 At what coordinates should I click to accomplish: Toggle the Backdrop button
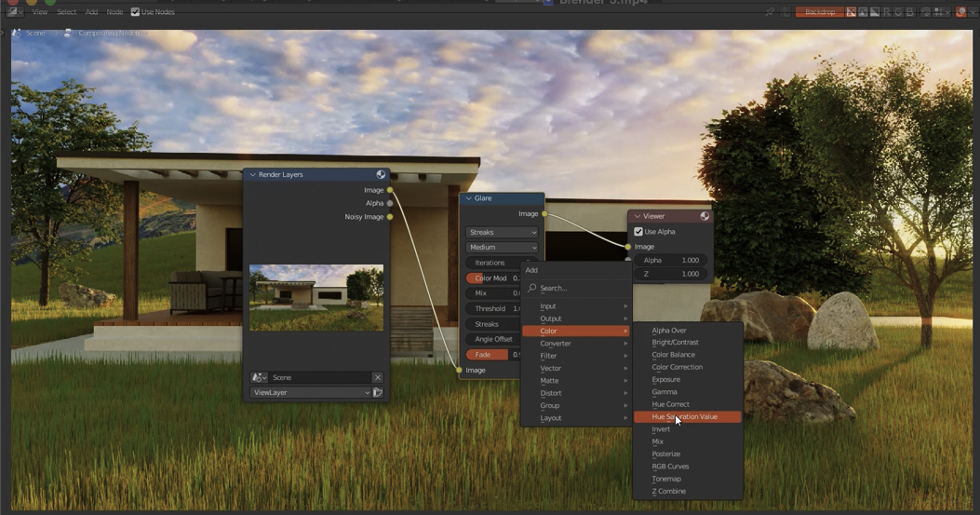pyautogui.click(x=819, y=12)
